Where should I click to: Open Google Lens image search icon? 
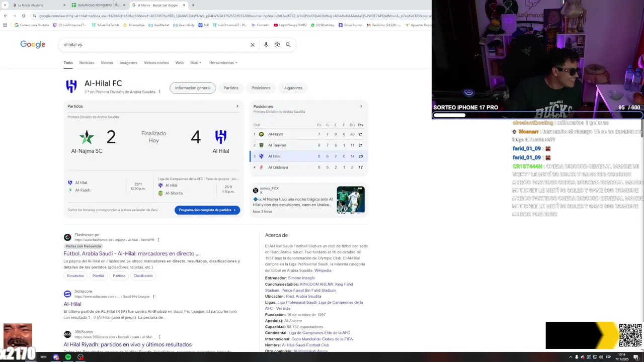[277, 45]
